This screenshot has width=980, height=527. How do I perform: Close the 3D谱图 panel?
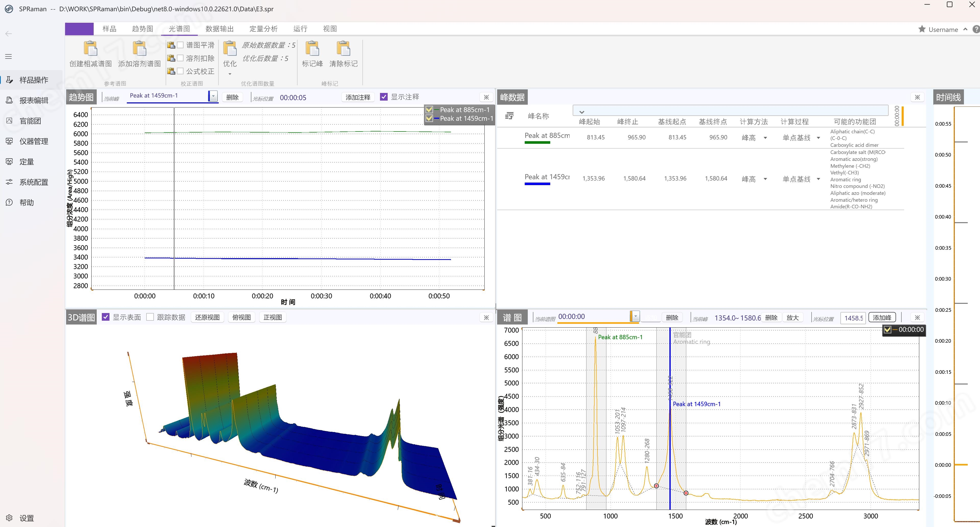pyautogui.click(x=486, y=317)
